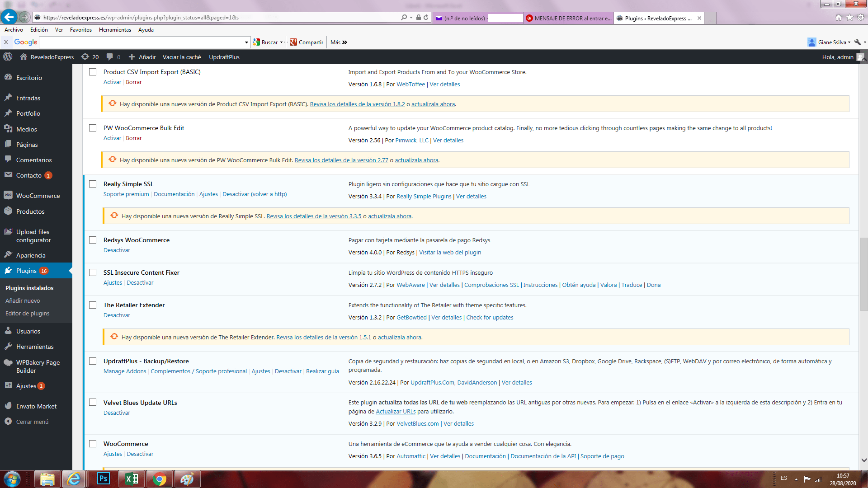Click the browser forward arrow button
The height and width of the screenshot is (488, 868).
[25, 18]
